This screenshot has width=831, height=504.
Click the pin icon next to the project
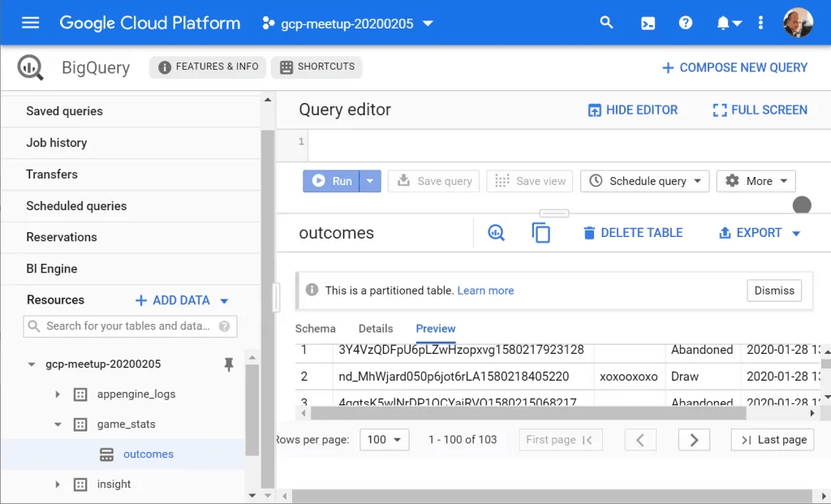pyautogui.click(x=228, y=364)
